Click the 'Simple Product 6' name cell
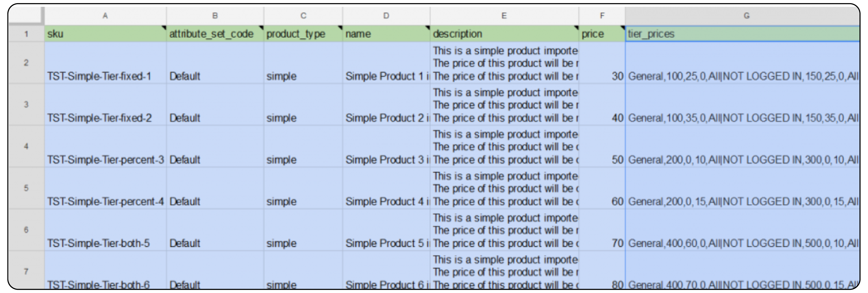Viewport: 868px width, 293px height. click(x=386, y=270)
